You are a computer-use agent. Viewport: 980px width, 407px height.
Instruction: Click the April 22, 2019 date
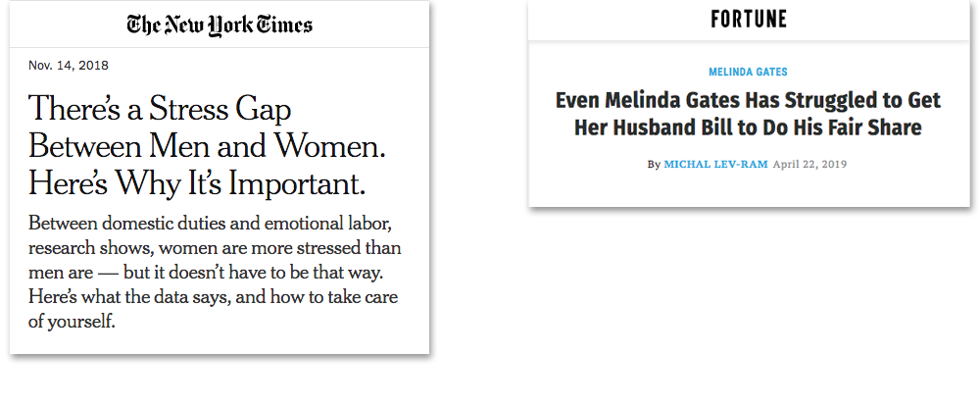(810, 165)
